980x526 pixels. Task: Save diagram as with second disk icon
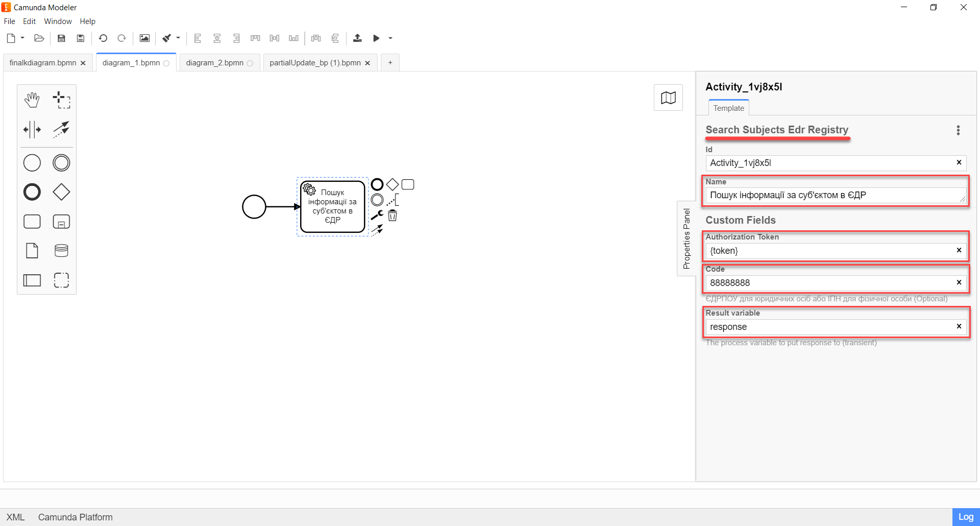80,38
